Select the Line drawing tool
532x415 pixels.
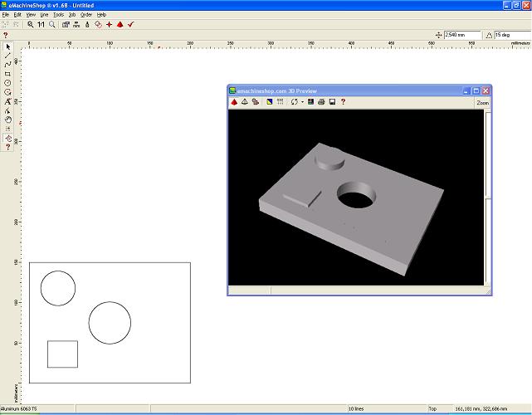pos(8,55)
